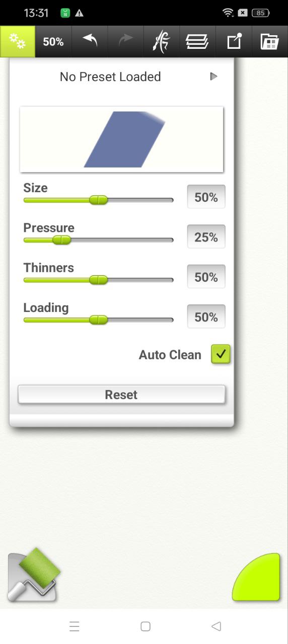The width and height of the screenshot is (288, 644).
Task: Open the gallery folder icon
Action: 270,42
